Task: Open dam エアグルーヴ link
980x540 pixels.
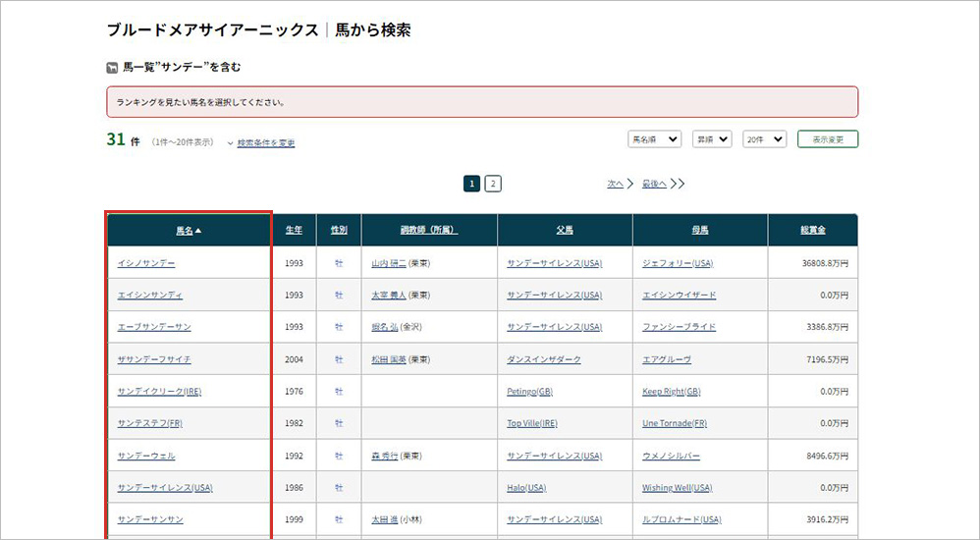Action: [x=667, y=359]
